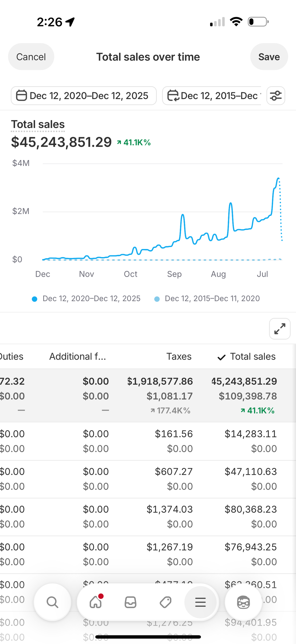Select the Taxes column header

(x=179, y=356)
